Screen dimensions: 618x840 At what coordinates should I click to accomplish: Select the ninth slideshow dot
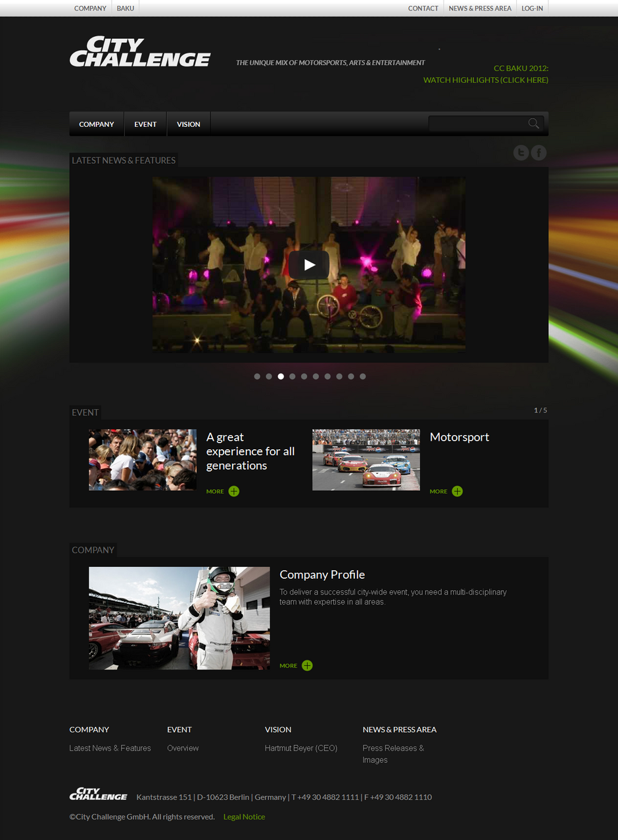coord(351,376)
